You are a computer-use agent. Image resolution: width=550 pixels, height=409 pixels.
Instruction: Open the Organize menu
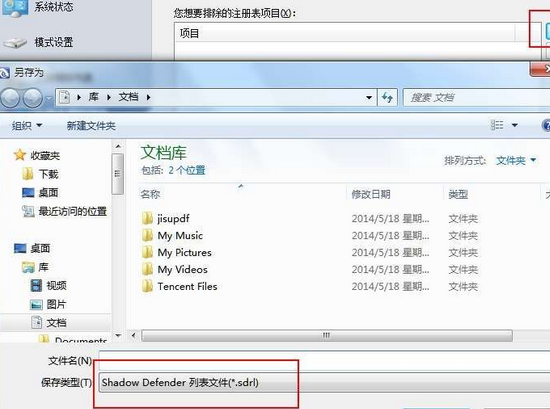pos(27,126)
